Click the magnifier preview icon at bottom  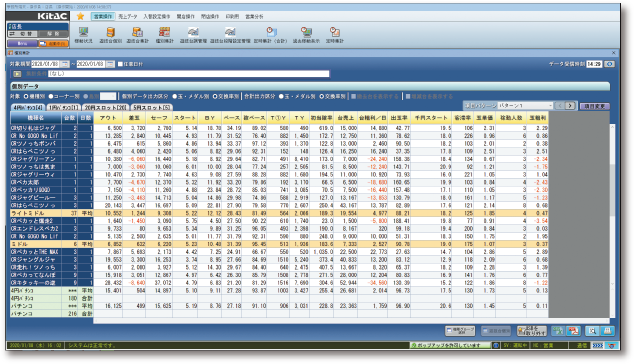point(593,331)
